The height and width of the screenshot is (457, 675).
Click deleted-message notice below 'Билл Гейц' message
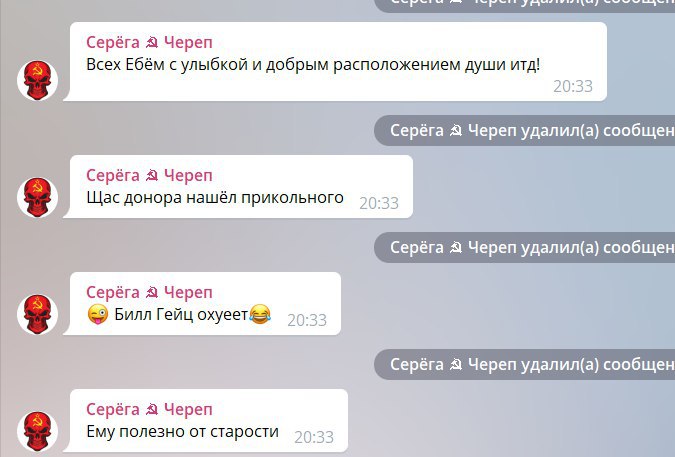(x=524, y=364)
